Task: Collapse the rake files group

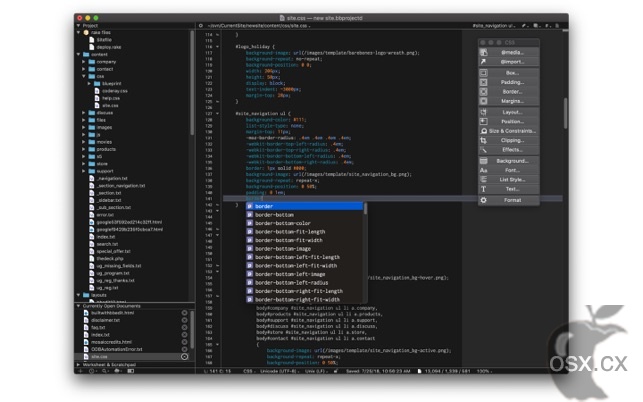Action: [78, 32]
